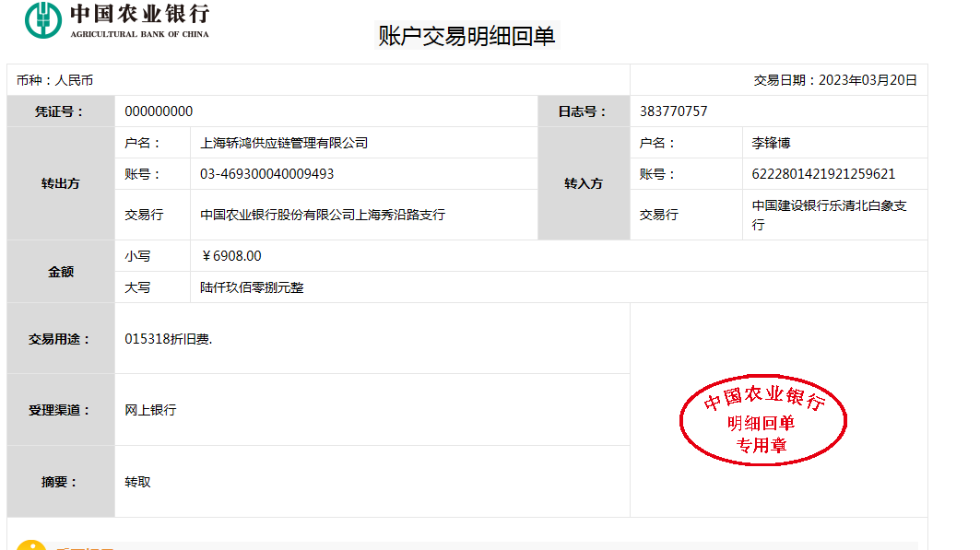
Task: Select the transaction date 2023年03月20日
Action: [x=868, y=80]
